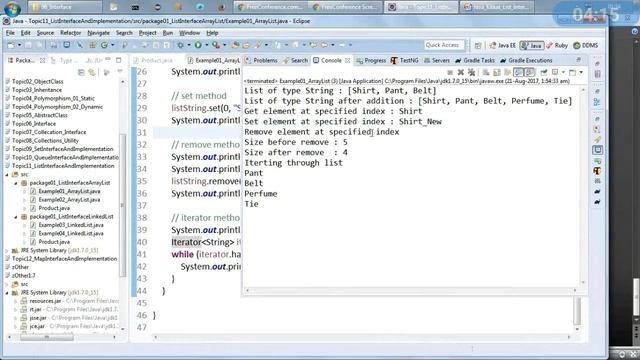This screenshot has height=360, width=640.
Task: Click the Open Console icon
Action: click(573, 72)
